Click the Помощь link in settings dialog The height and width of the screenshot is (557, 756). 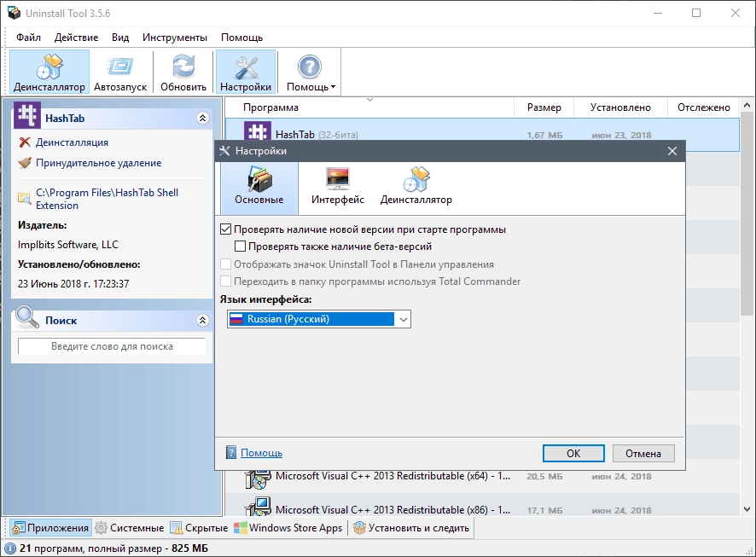coord(261,453)
